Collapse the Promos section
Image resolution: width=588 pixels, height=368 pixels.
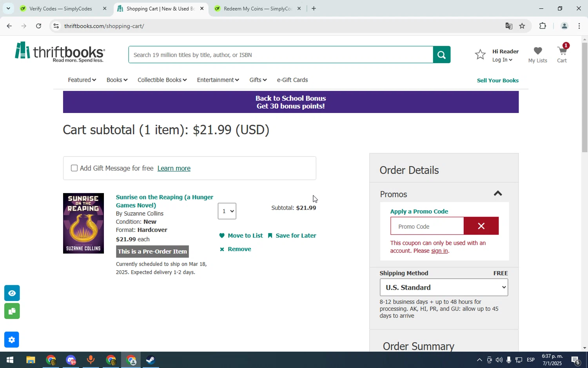(497, 193)
